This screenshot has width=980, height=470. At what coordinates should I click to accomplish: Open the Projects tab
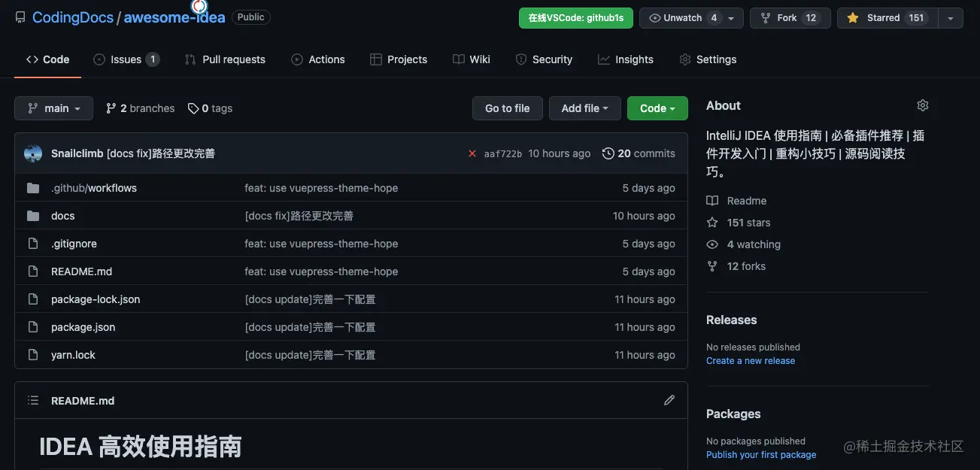[x=399, y=59]
